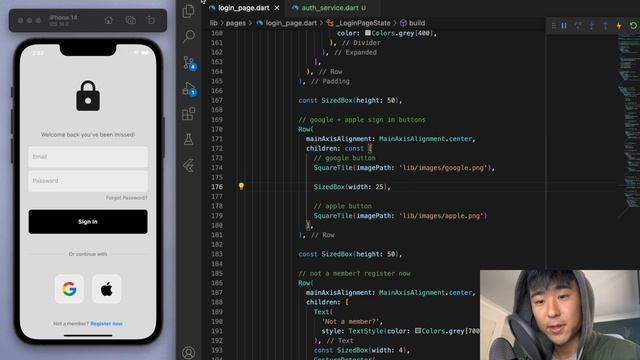Click 'lib/images/google.png' string
The image size is (640, 360).
point(443,168)
